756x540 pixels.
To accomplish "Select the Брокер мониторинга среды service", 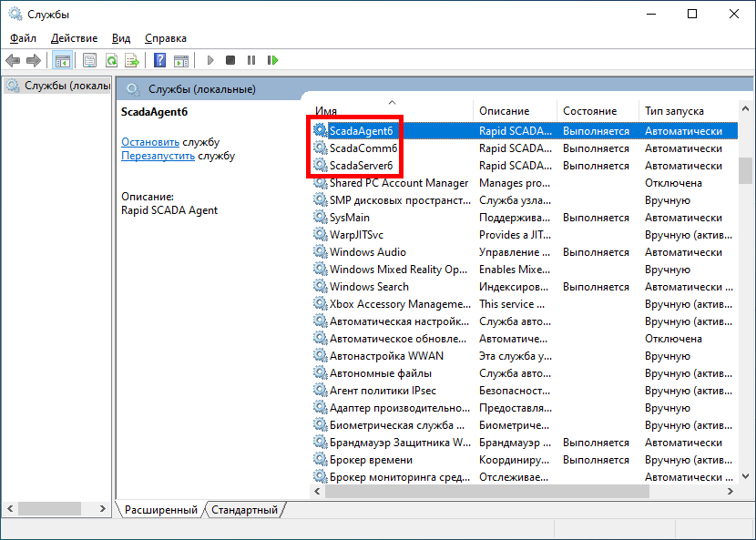I will 525,477.
